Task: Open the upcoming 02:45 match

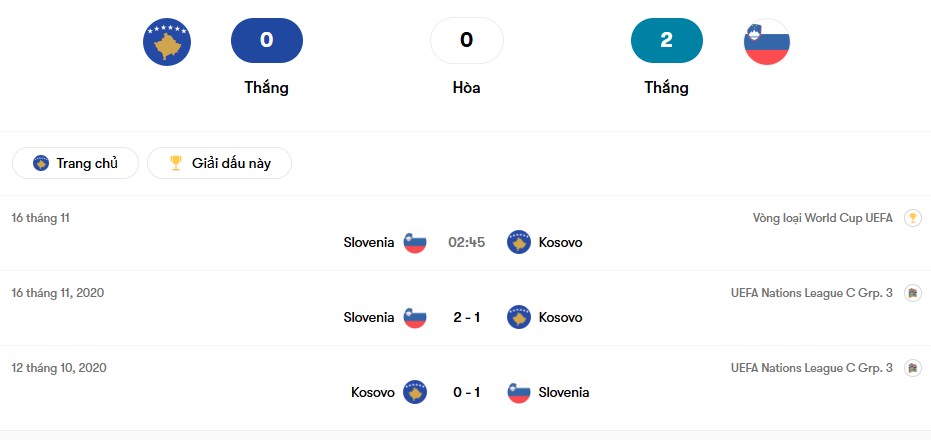Action: pyautogui.click(x=466, y=242)
